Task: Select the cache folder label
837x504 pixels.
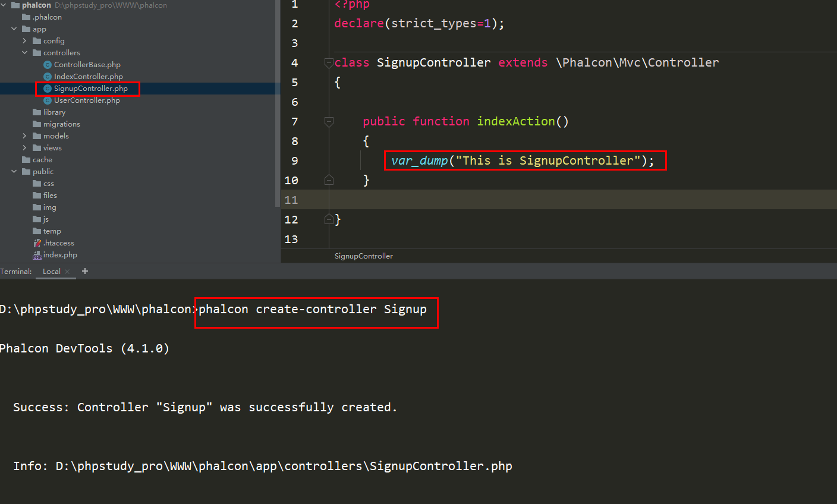Action: click(42, 160)
